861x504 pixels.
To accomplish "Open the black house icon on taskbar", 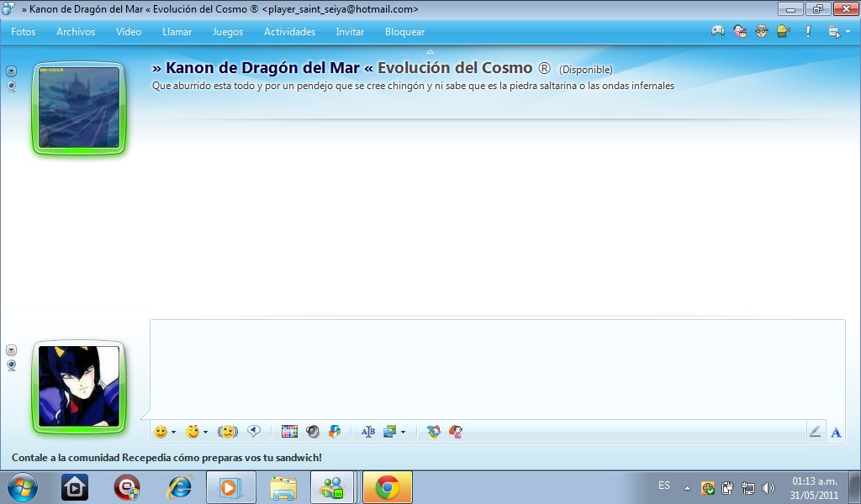I will (74, 487).
